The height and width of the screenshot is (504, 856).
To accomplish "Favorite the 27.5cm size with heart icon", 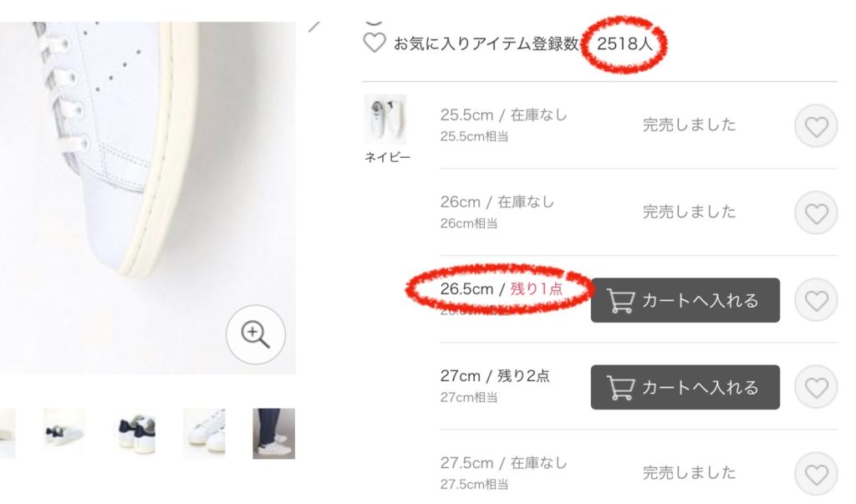I will click(816, 474).
